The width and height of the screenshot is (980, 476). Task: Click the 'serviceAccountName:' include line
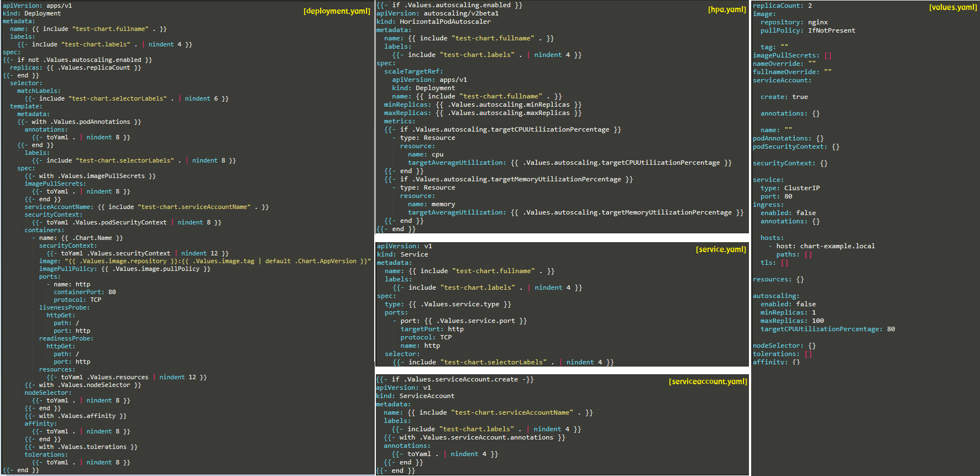[146, 207]
